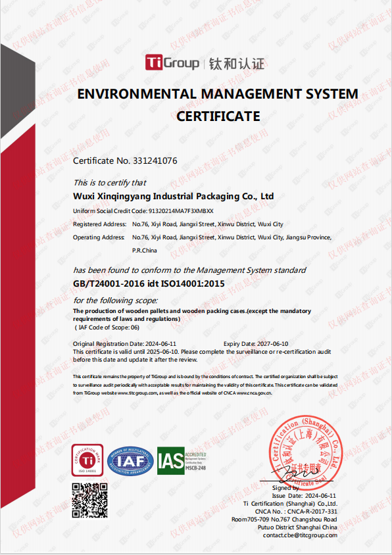This screenshot has width=392, height=555.
Task: Click the IAF multilateral recognition logo
Action: click(131, 461)
